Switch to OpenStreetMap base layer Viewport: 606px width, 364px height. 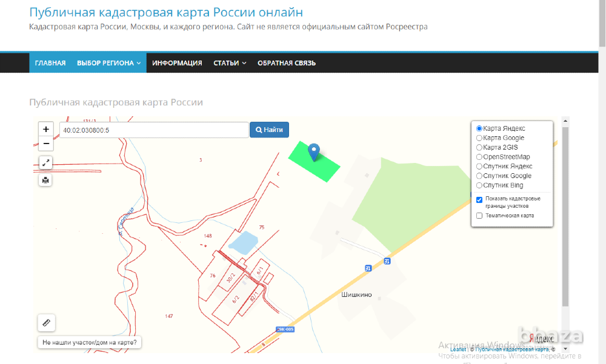point(479,156)
